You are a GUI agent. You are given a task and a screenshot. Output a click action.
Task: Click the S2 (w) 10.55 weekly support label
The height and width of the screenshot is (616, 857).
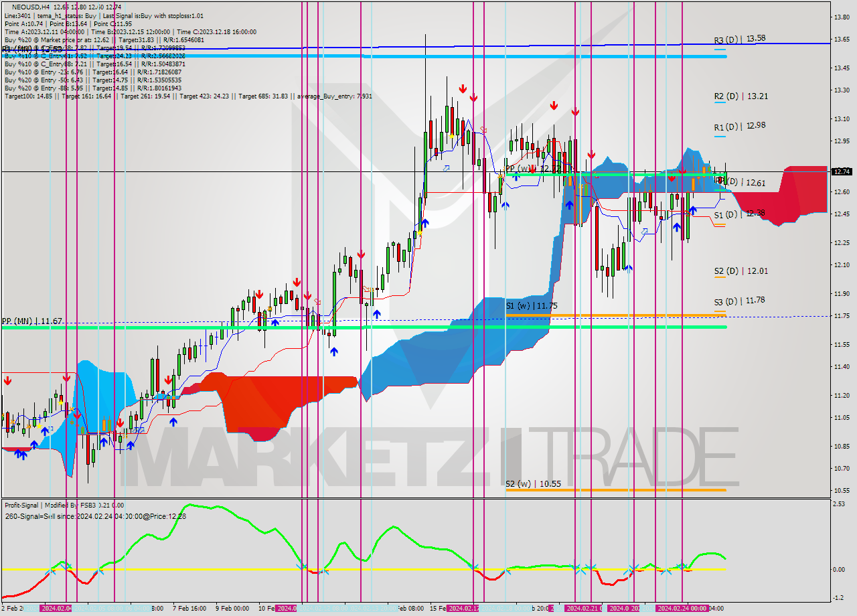532,483
